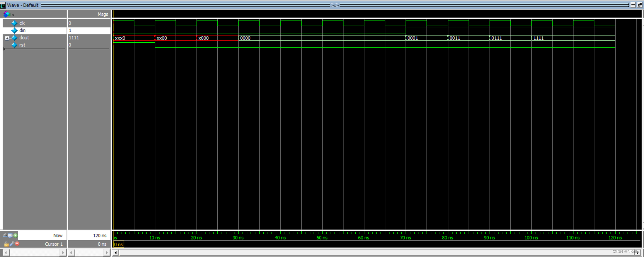Click the 'Wave - Default' title text
Image resolution: width=644 pixels, height=257 pixels.
[x=23, y=5]
